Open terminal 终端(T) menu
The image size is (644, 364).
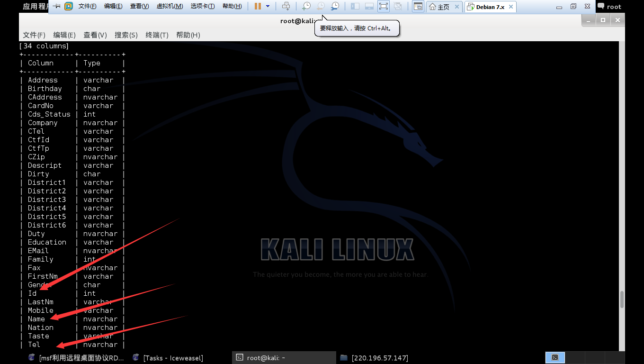tap(157, 35)
